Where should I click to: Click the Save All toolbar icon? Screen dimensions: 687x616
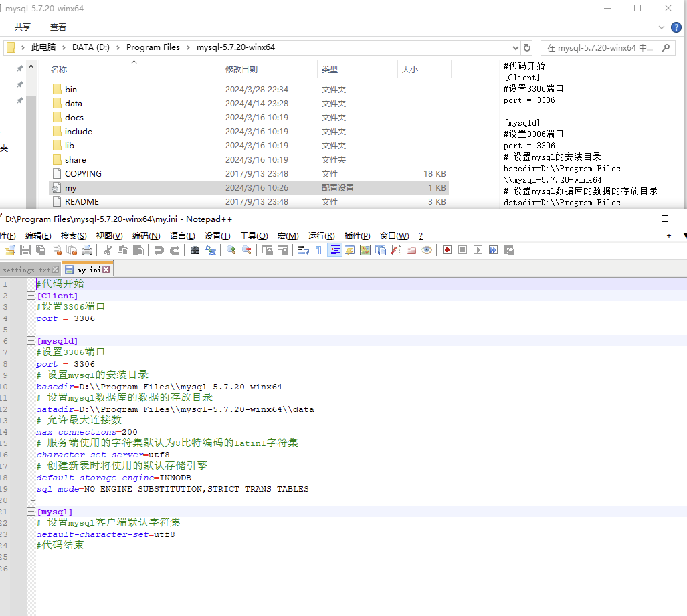[x=41, y=250]
